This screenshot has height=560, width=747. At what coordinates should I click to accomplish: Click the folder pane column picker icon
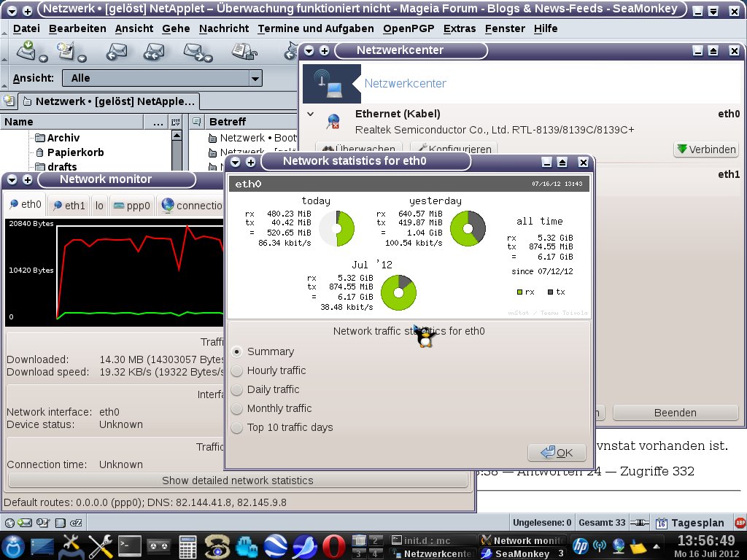(x=175, y=122)
